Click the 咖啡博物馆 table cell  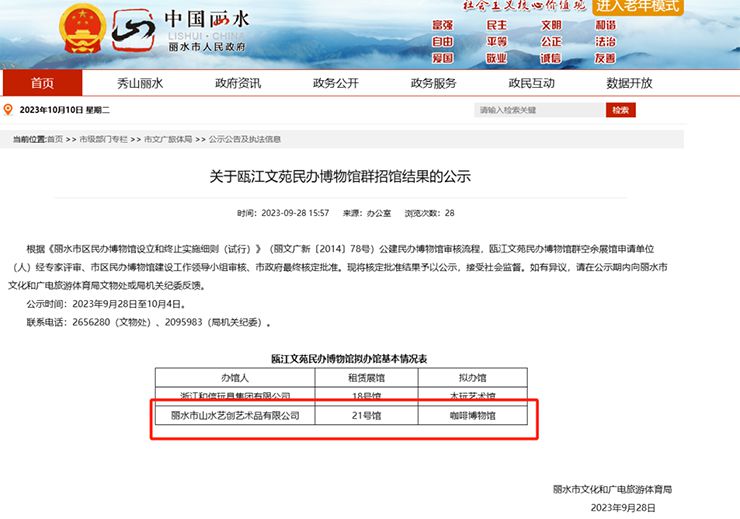[471, 415]
